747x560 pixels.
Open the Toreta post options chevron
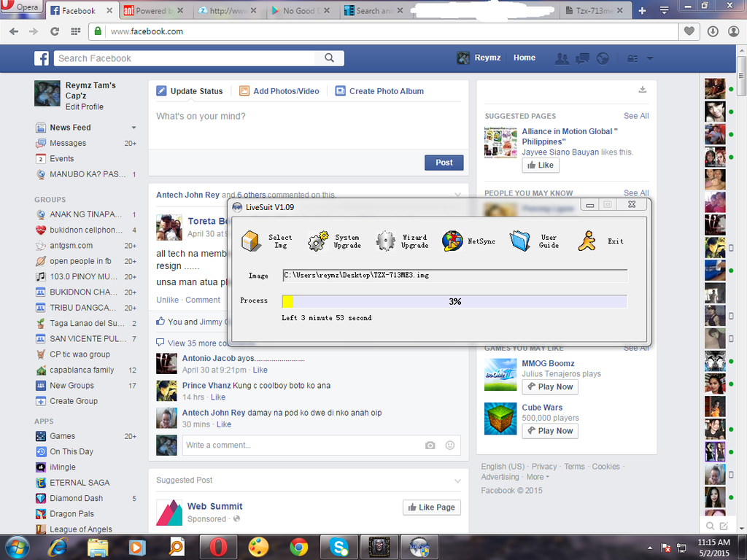point(458,194)
